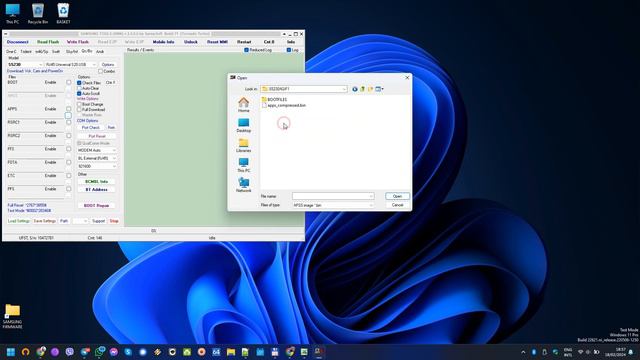This screenshot has width=640, height=360.
Task: Expand the Model dropdown
Action: (x=40, y=65)
